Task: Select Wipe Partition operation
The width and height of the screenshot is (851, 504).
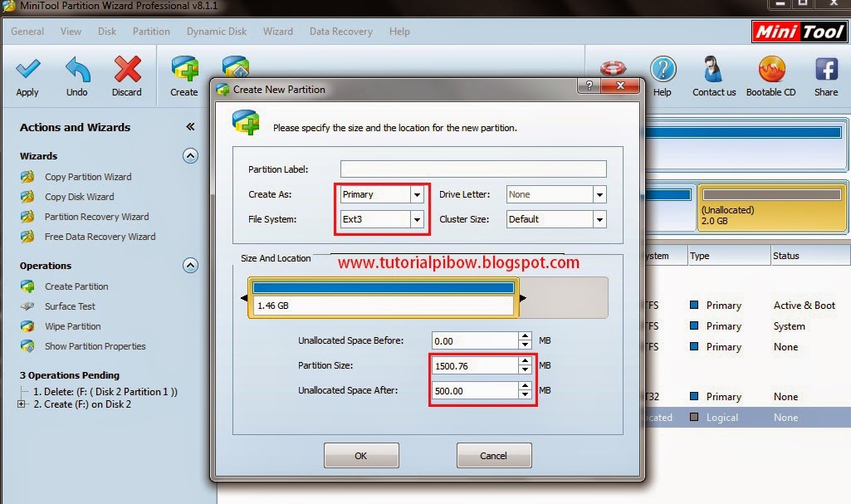Action: pos(73,326)
